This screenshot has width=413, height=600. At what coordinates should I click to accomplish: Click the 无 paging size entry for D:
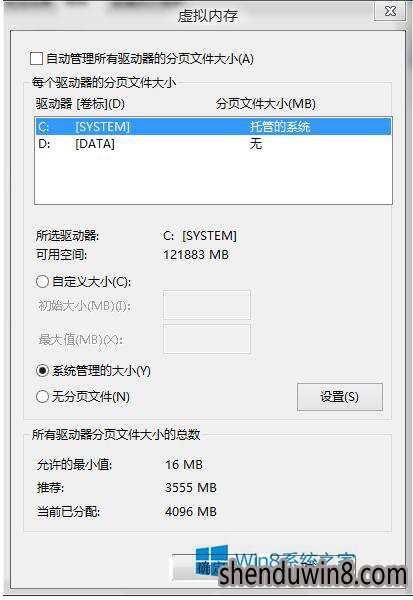256,144
